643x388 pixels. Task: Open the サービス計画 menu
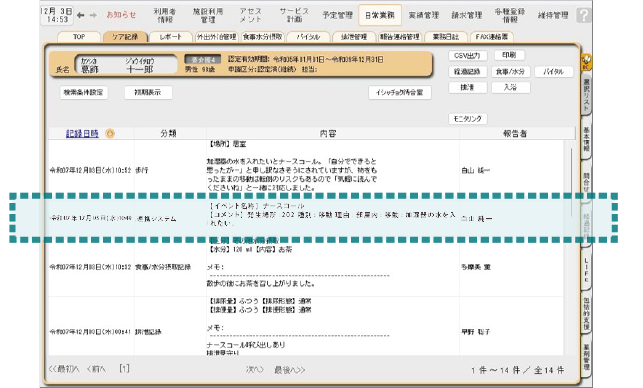click(x=294, y=15)
